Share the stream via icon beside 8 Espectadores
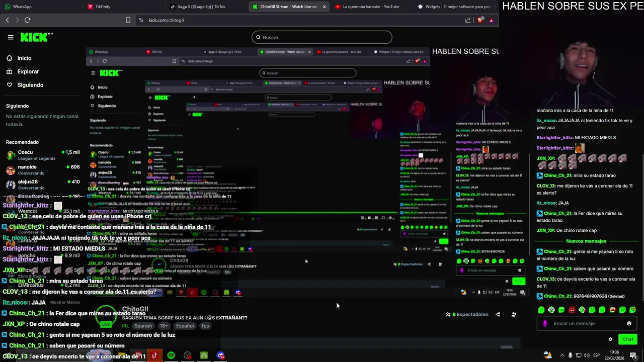Viewport: 644px width, 362px height. (498, 314)
